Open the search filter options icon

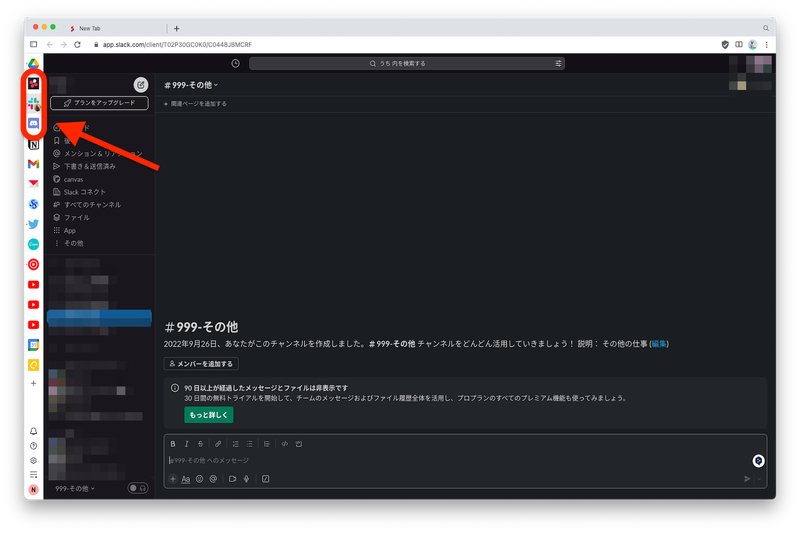[x=558, y=63]
